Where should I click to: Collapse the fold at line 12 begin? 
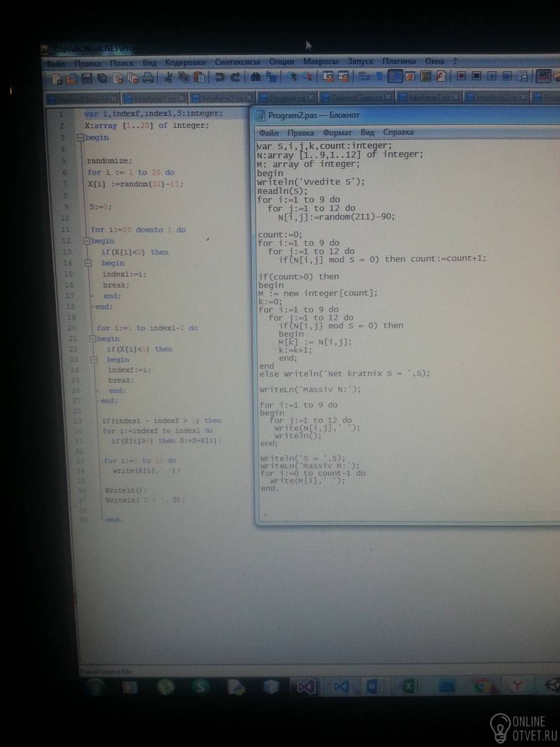86,240
